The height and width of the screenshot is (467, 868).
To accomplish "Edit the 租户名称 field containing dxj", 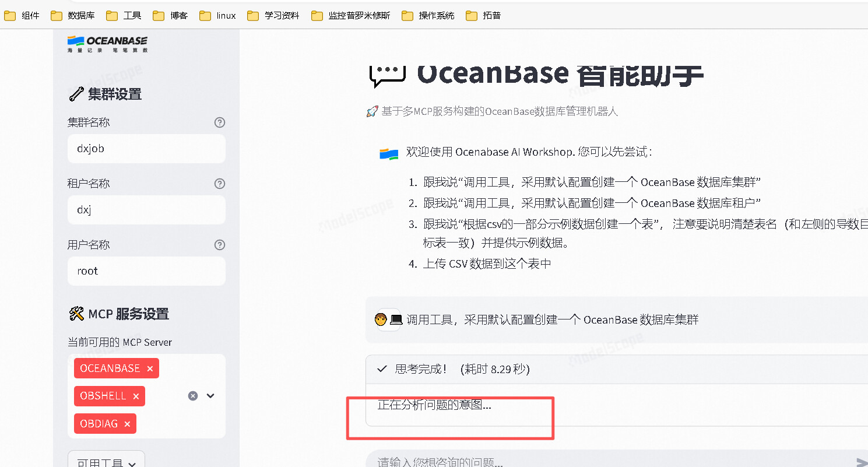I will 146,210.
